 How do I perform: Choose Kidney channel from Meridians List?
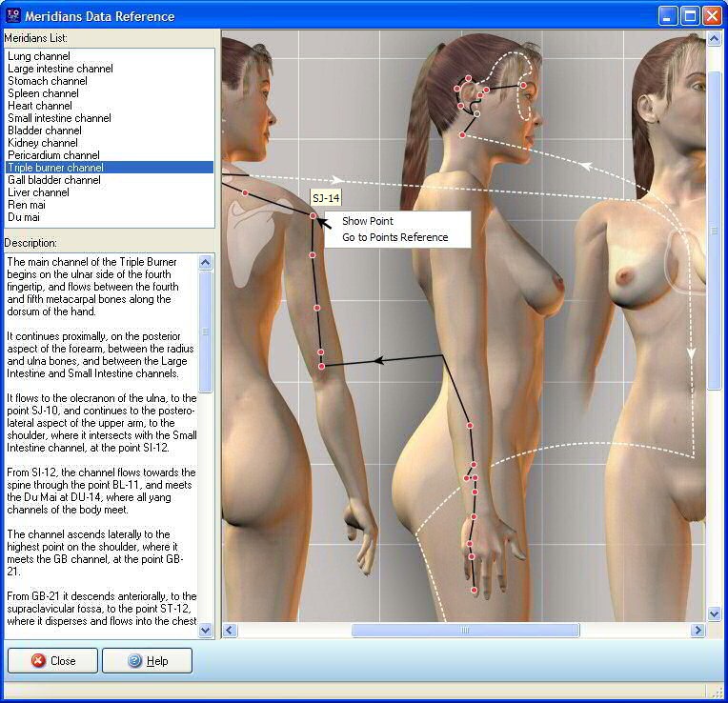point(43,143)
